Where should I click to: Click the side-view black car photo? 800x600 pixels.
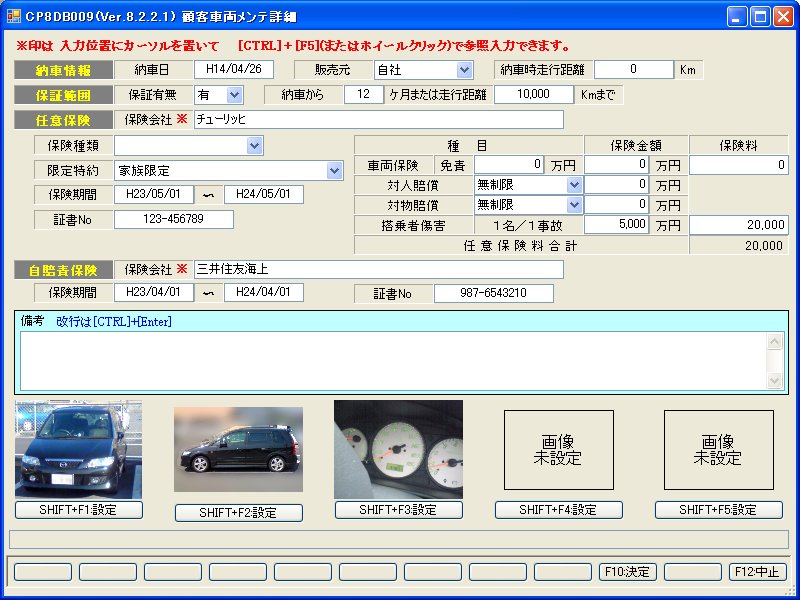click(x=238, y=449)
